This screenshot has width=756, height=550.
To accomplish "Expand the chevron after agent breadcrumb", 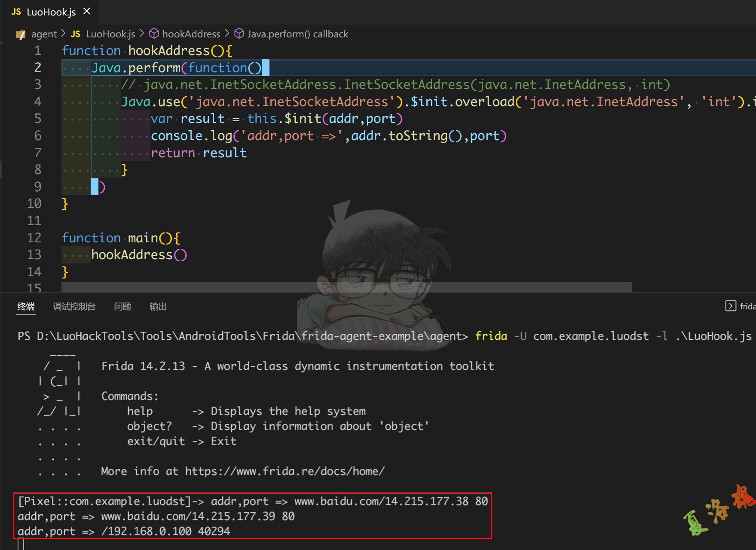I will point(63,34).
